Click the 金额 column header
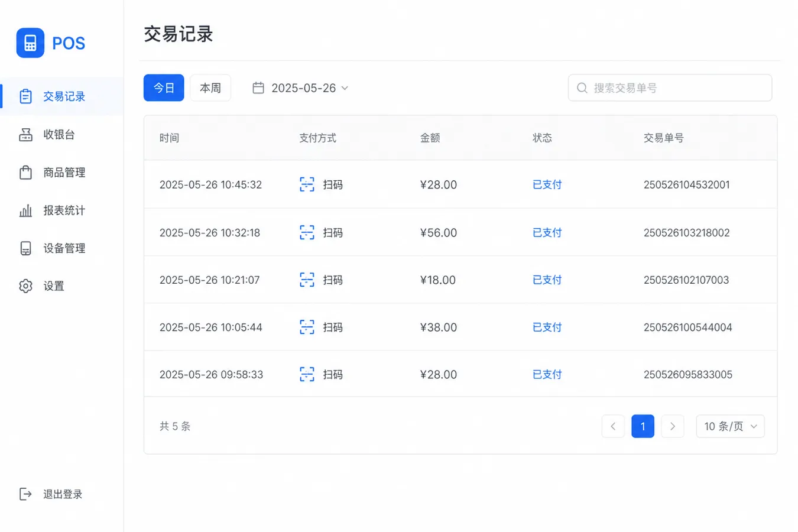Screen dimensions: 798x532 [x=430, y=138]
